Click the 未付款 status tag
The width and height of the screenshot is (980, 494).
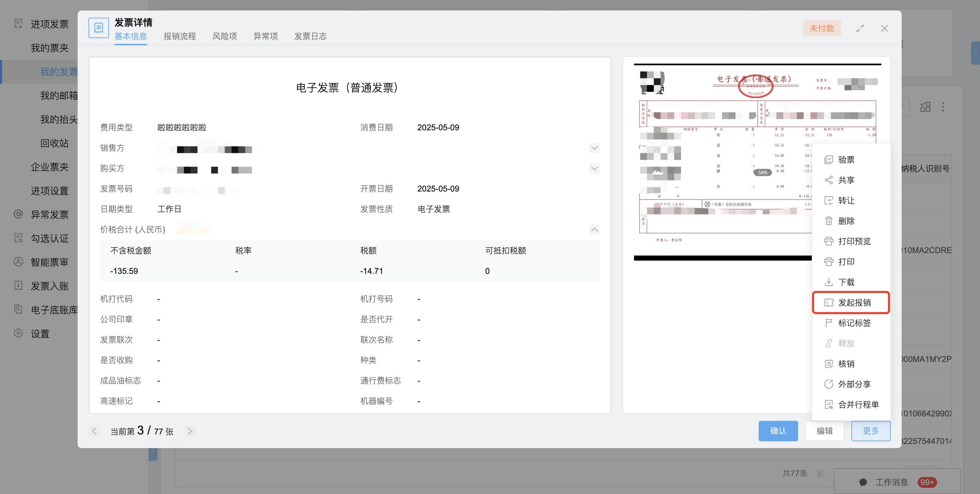tap(822, 29)
